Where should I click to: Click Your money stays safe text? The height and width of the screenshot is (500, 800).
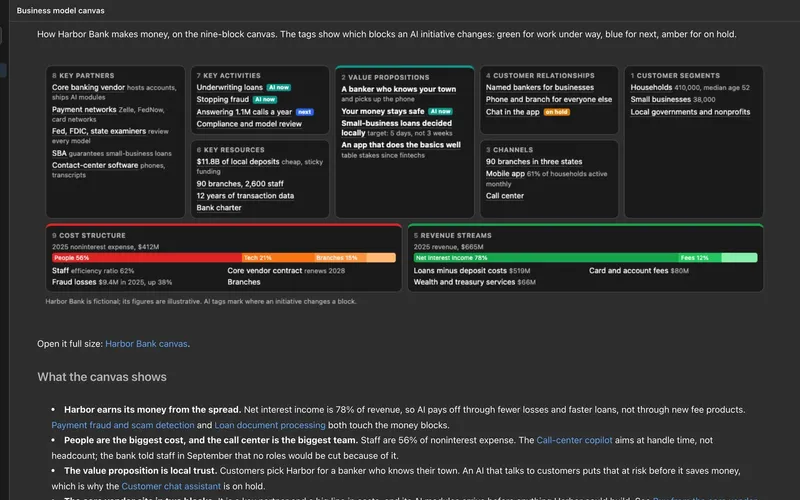click(383, 111)
